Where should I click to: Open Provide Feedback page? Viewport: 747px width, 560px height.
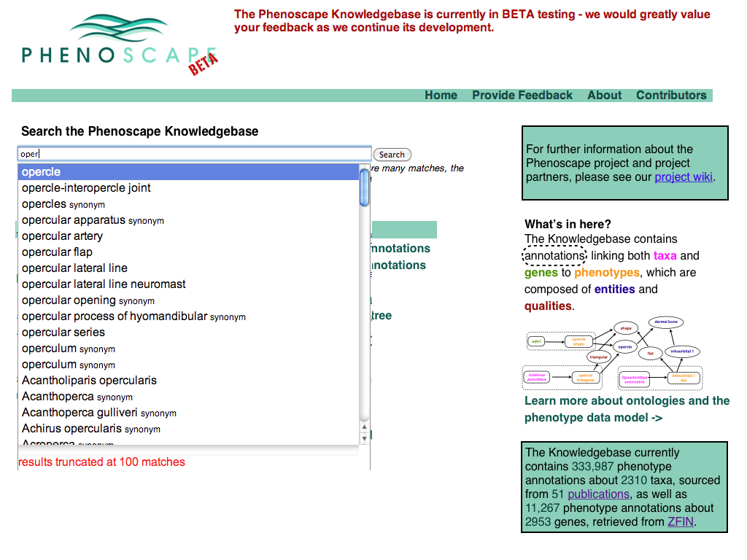tap(522, 96)
